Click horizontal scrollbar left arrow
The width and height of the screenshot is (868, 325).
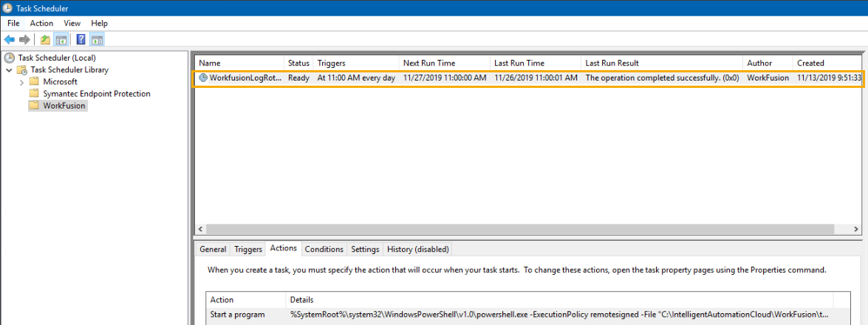click(201, 229)
